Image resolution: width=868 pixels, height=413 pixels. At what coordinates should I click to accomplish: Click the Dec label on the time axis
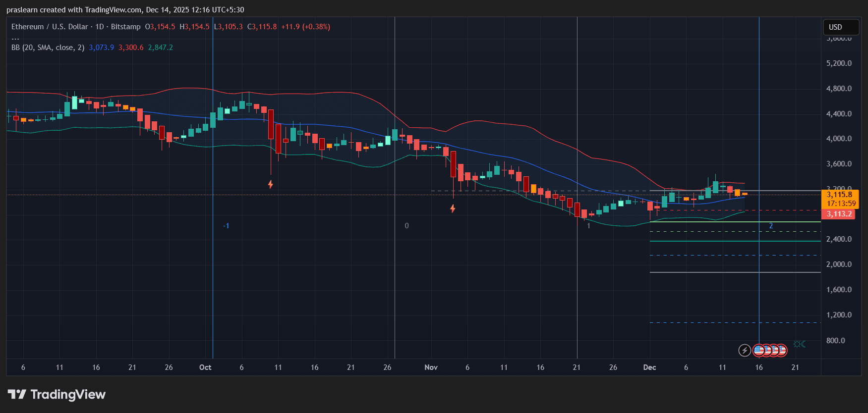click(x=649, y=367)
